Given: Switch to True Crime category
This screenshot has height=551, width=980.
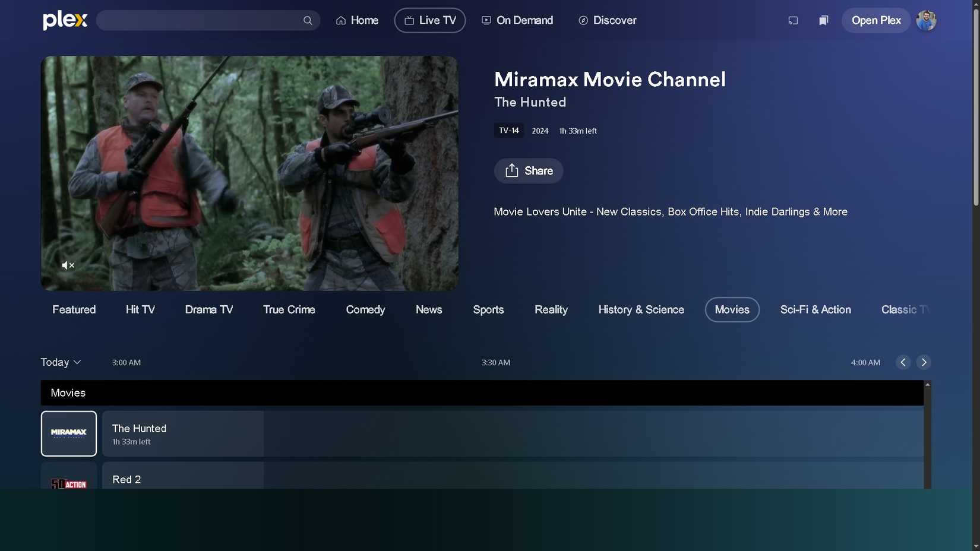Looking at the screenshot, I should tap(289, 310).
